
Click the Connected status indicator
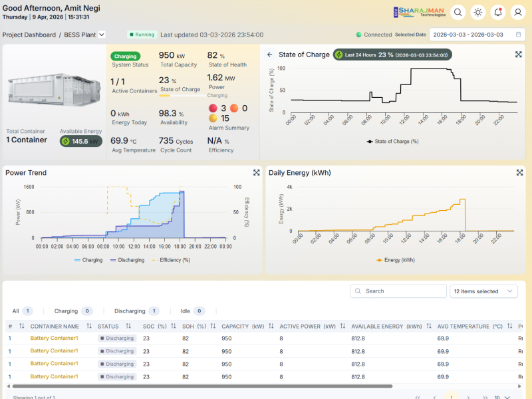coord(374,35)
